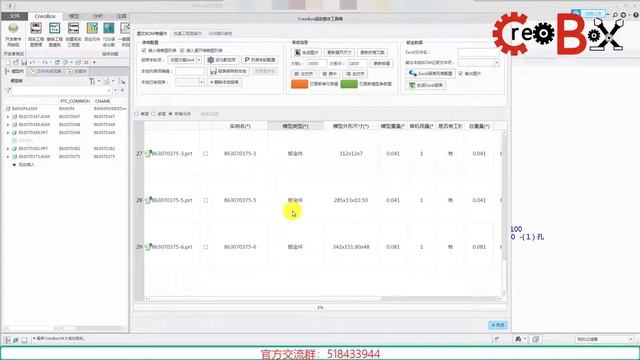Select the second radio button above the table
The height and width of the screenshot is (360, 640).
(x=153, y=114)
